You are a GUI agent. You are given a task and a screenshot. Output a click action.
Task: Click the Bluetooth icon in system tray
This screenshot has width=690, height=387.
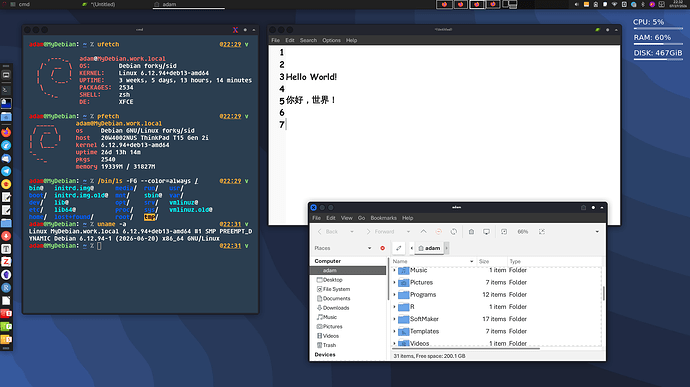click(x=643, y=4)
